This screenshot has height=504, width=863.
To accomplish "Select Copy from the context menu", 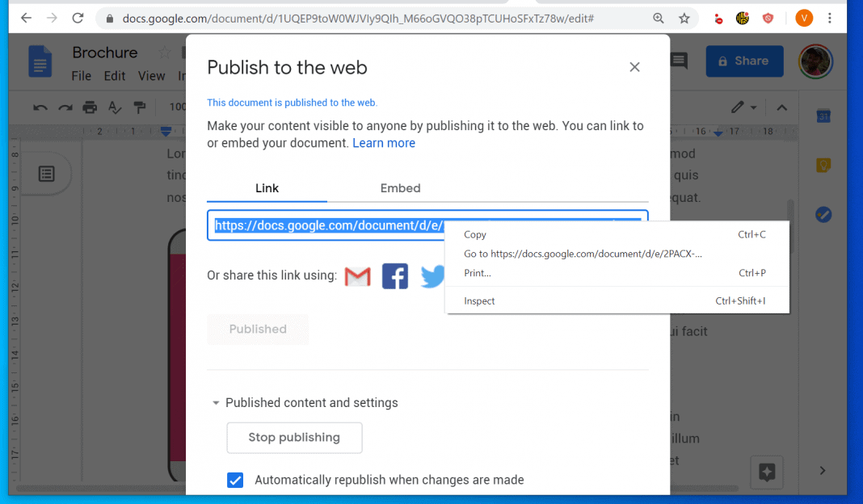I will pyautogui.click(x=475, y=234).
